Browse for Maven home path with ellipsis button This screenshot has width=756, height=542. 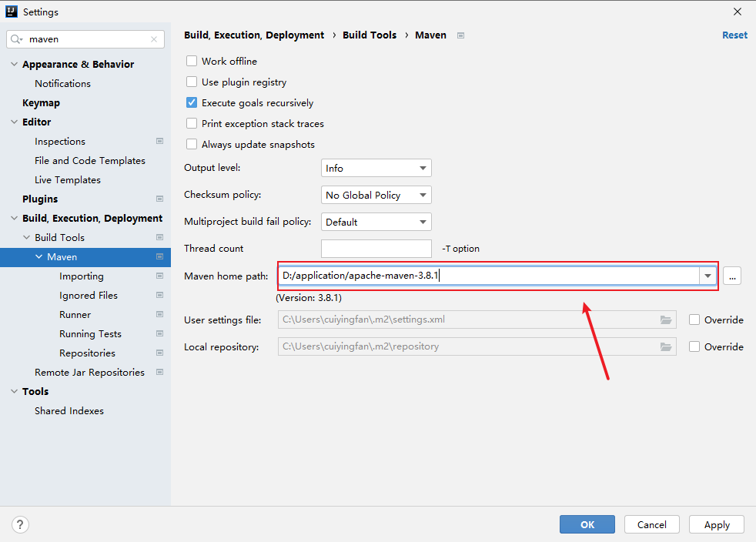pos(732,276)
